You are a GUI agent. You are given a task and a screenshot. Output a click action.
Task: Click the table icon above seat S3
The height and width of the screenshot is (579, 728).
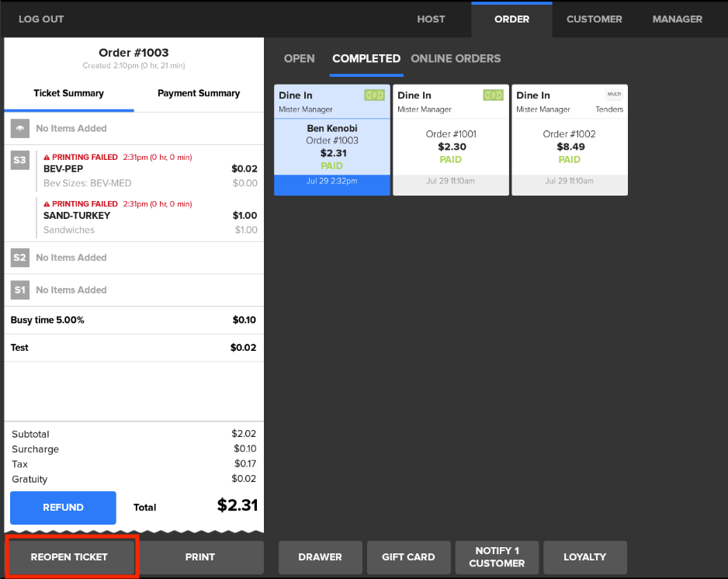(x=19, y=129)
